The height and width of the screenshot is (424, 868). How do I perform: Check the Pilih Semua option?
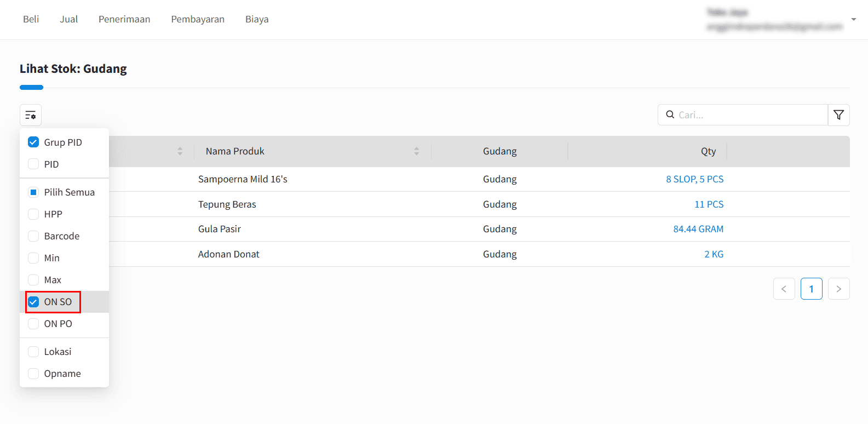33,192
